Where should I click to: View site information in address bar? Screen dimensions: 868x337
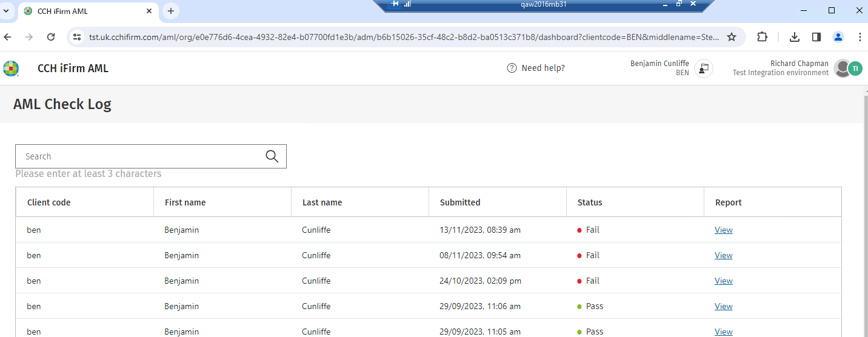tap(77, 37)
